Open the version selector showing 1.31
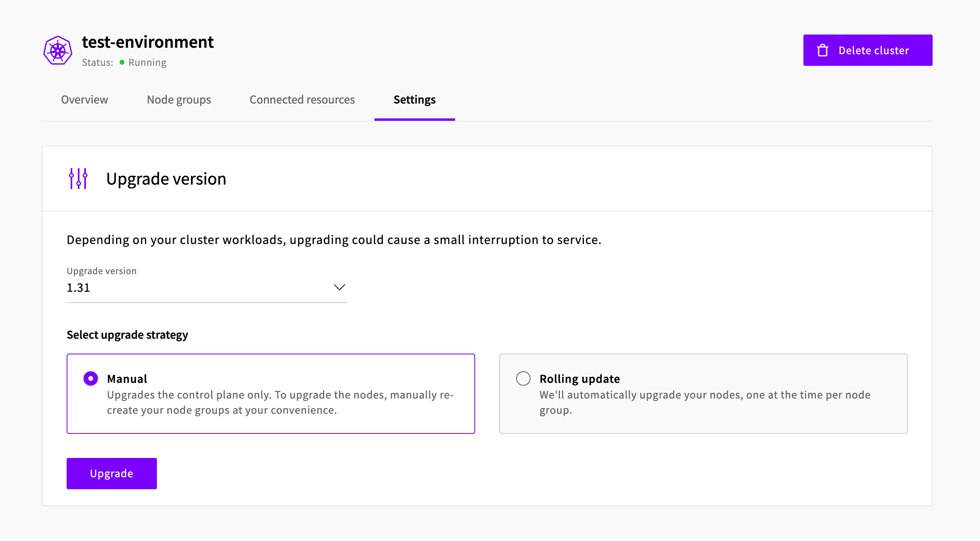 click(207, 288)
